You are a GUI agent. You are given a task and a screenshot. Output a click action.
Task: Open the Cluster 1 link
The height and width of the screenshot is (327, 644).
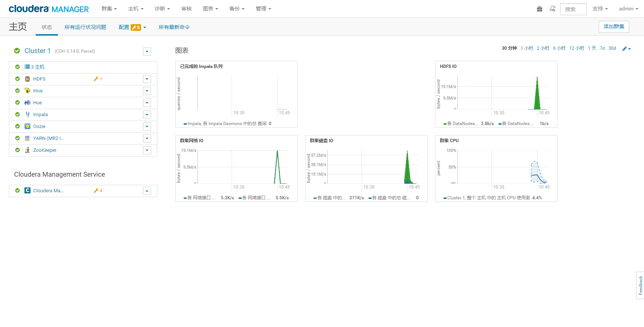pyautogui.click(x=37, y=51)
